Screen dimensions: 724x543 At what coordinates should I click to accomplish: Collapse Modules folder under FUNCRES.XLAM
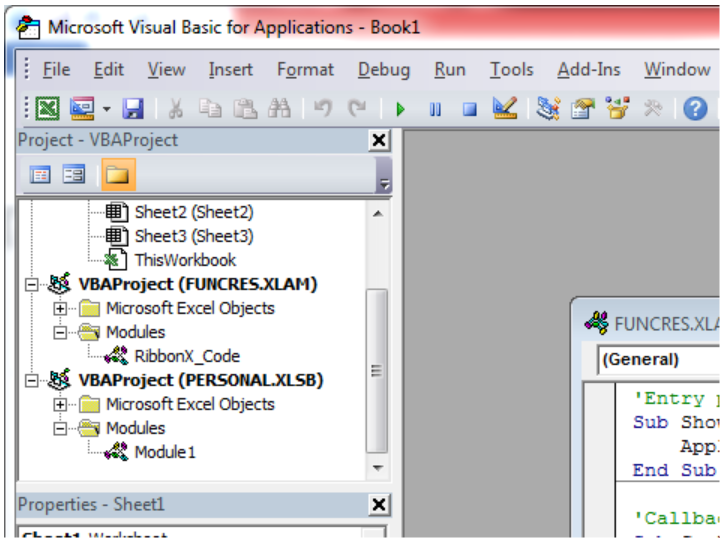point(60,332)
